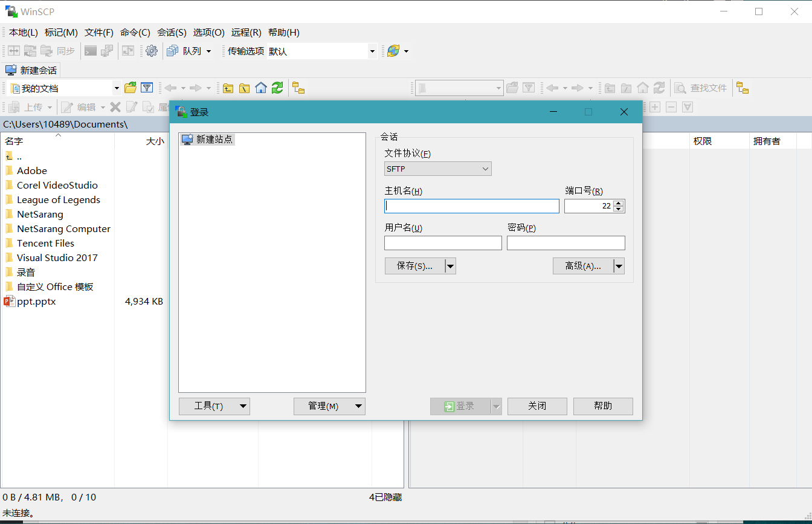Open the SFTP file protocol dropdown

437,169
